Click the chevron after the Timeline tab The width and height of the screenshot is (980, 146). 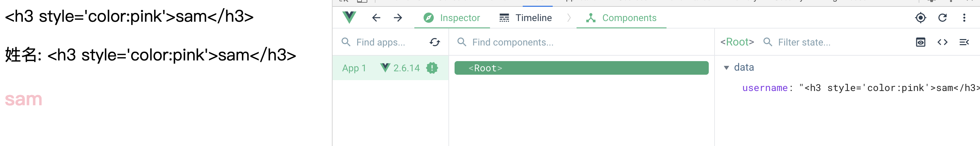tap(569, 18)
